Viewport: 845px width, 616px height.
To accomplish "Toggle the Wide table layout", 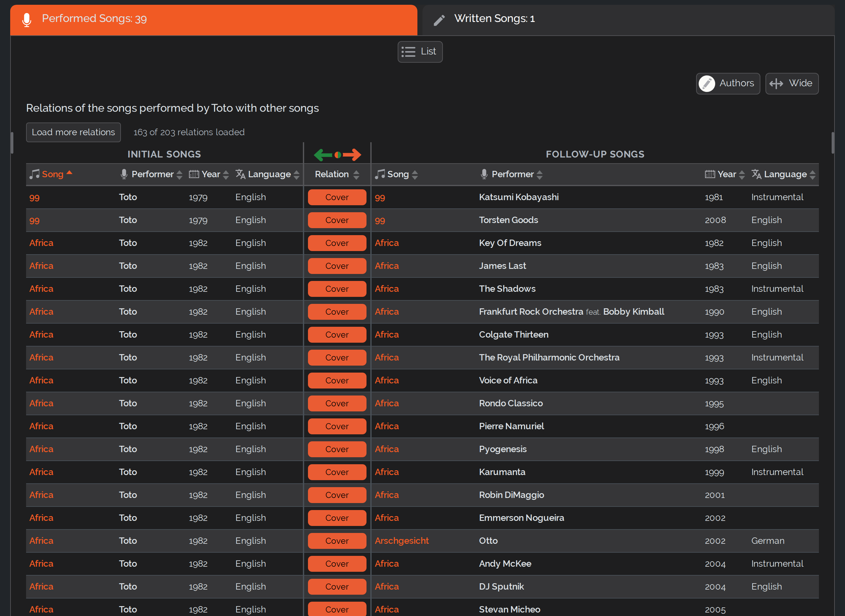I will (x=792, y=84).
